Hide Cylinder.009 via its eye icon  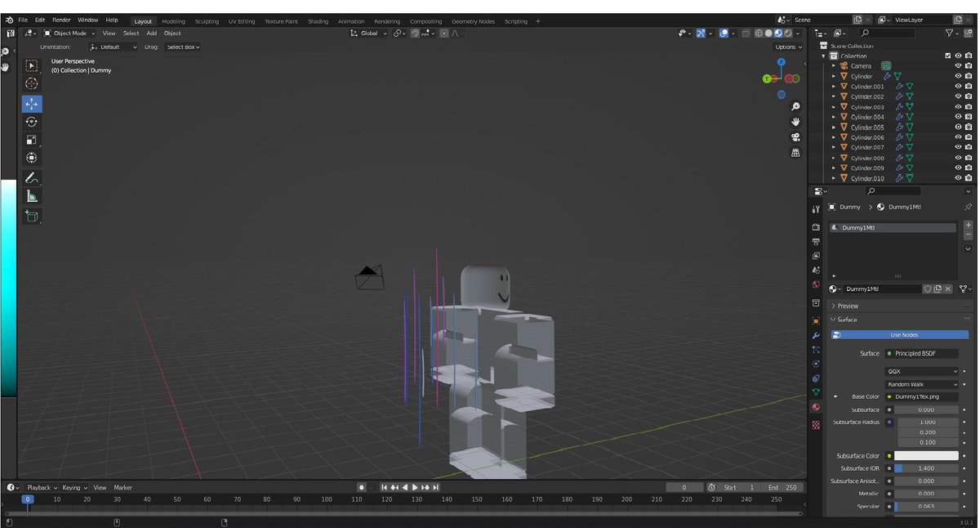pos(959,168)
